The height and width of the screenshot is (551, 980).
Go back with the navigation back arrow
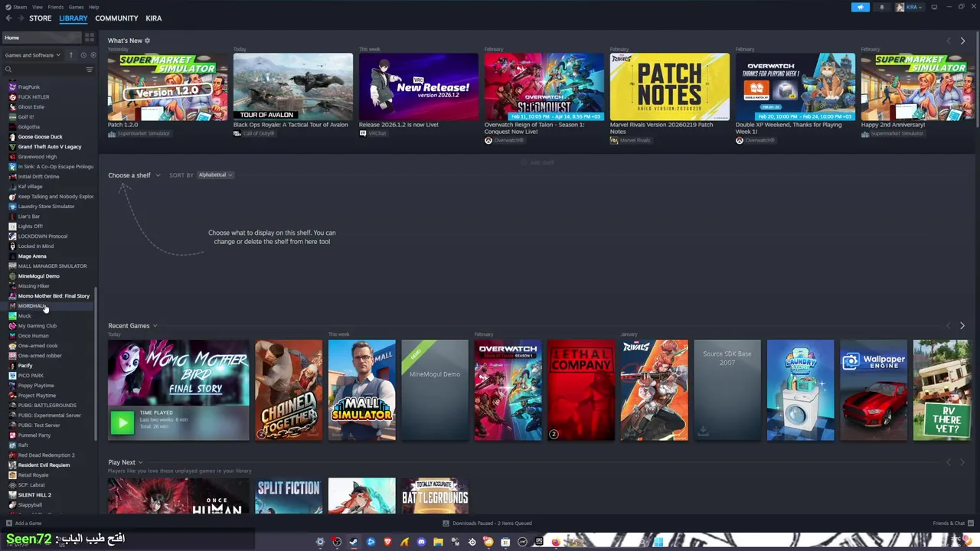(8, 18)
